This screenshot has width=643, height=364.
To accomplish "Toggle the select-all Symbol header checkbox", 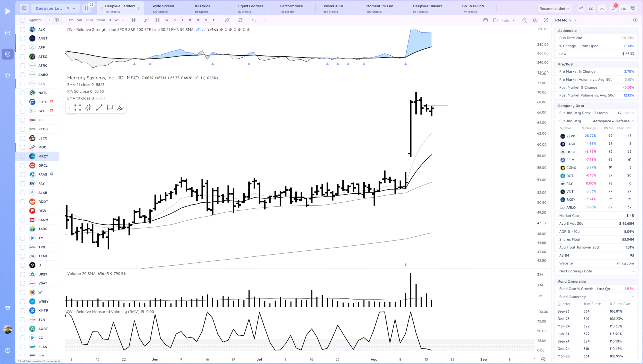I will tap(23, 20).
